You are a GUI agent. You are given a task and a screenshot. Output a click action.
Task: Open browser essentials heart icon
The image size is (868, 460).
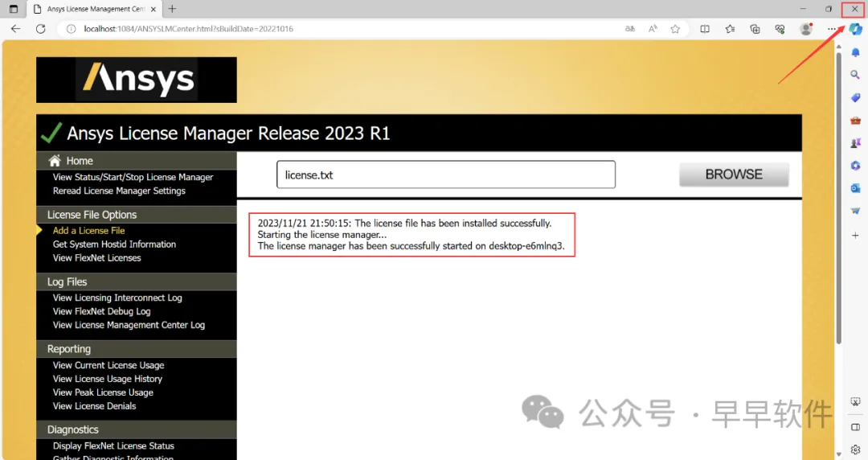coord(780,29)
